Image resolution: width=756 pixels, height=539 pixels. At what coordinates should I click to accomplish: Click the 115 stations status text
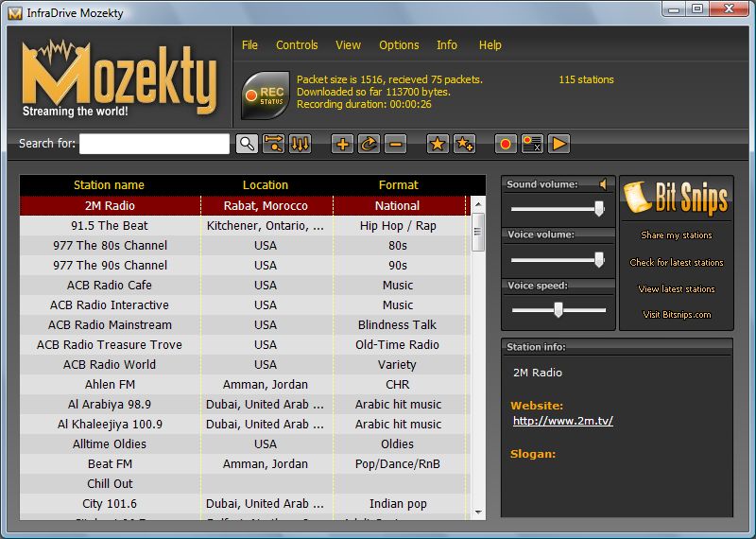[586, 79]
